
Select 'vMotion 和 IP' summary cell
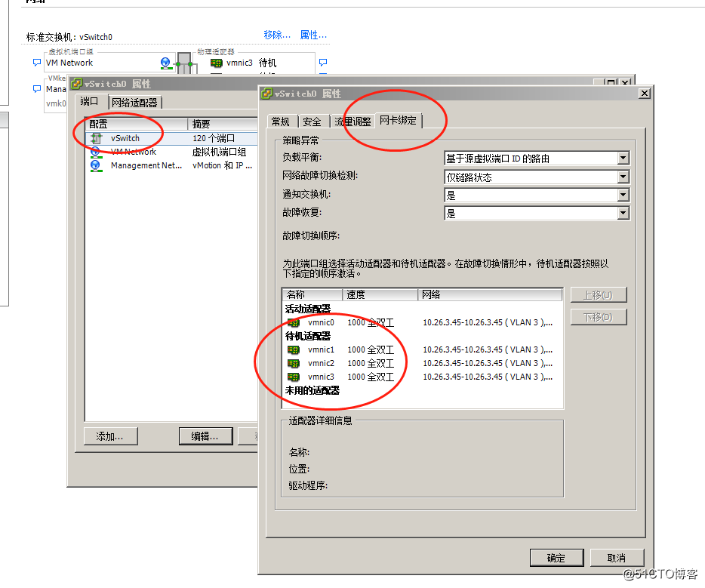point(223,165)
